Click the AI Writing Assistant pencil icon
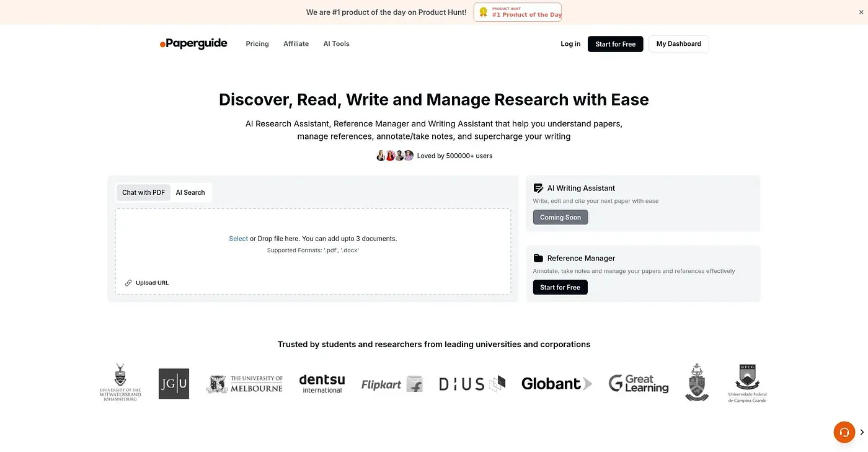This screenshot has width=868, height=452. point(538,188)
